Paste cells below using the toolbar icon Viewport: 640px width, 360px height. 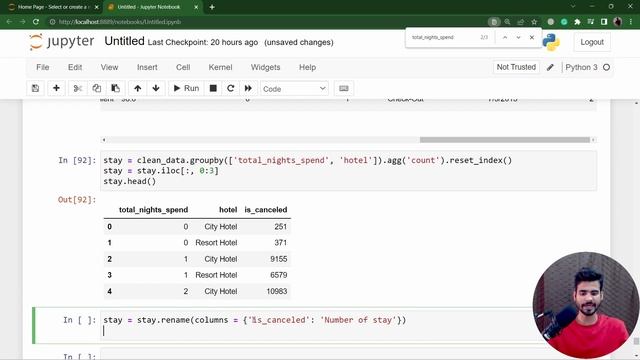(x=116, y=88)
